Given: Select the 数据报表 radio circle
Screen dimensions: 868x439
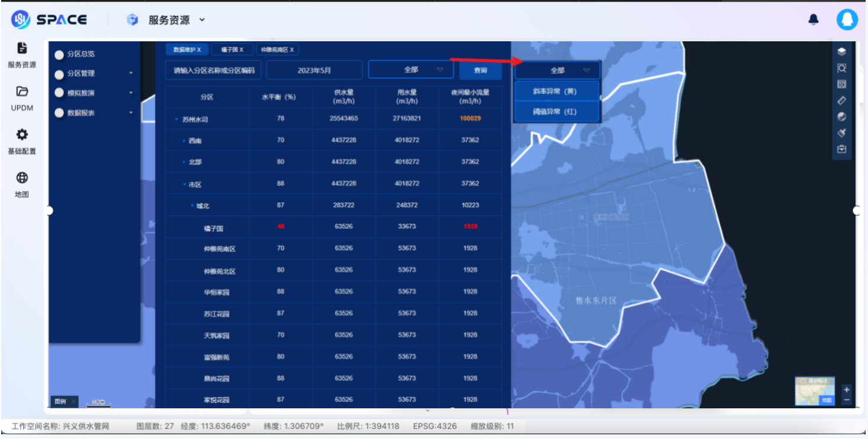Looking at the screenshot, I should [x=59, y=113].
